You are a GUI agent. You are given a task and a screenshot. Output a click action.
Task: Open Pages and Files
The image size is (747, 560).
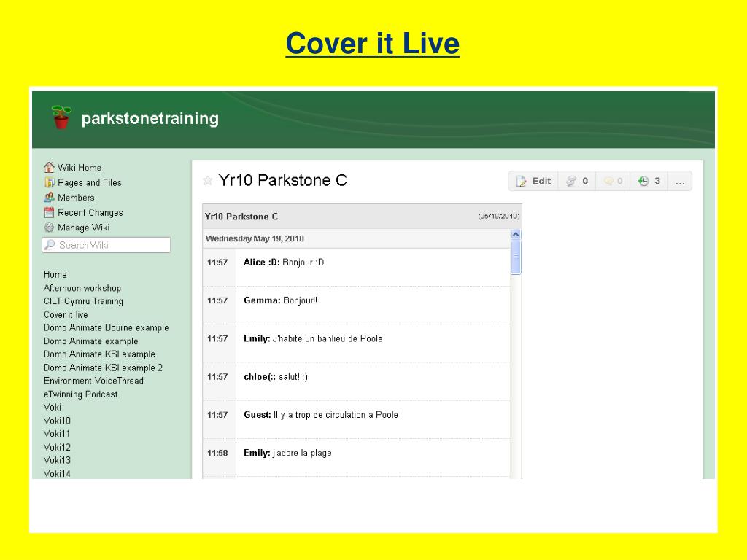90,182
